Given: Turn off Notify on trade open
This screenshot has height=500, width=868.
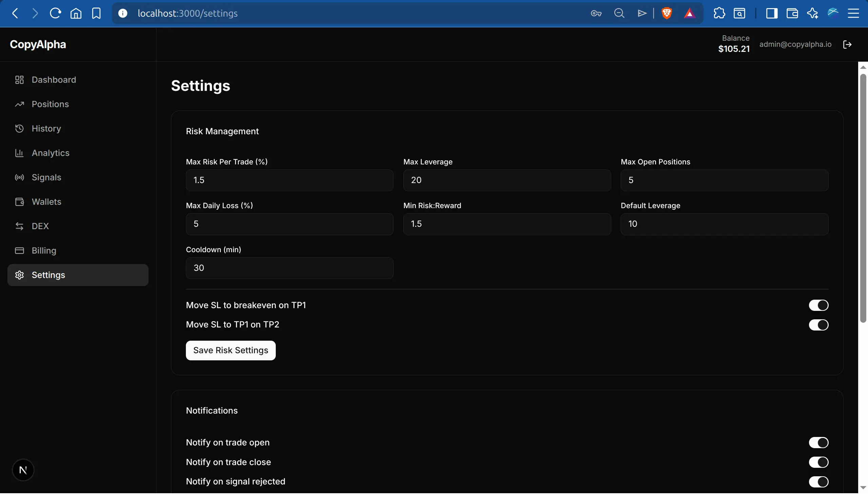Looking at the screenshot, I should (x=818, y=443).
